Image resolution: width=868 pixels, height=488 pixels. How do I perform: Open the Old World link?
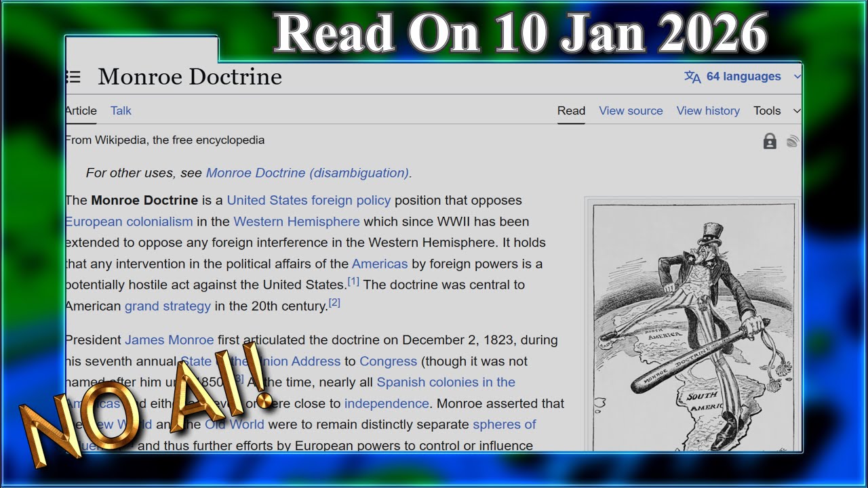[235, 424]
